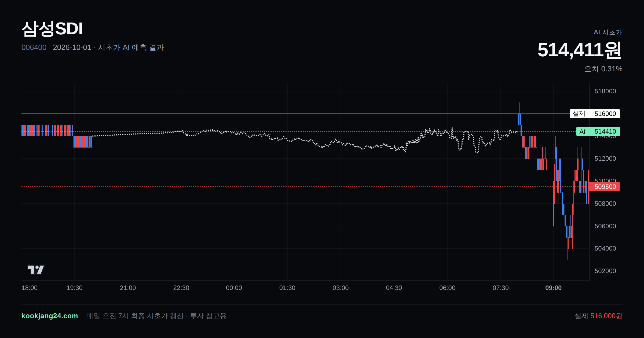Click the 502000 price axis label

(605, 271)
